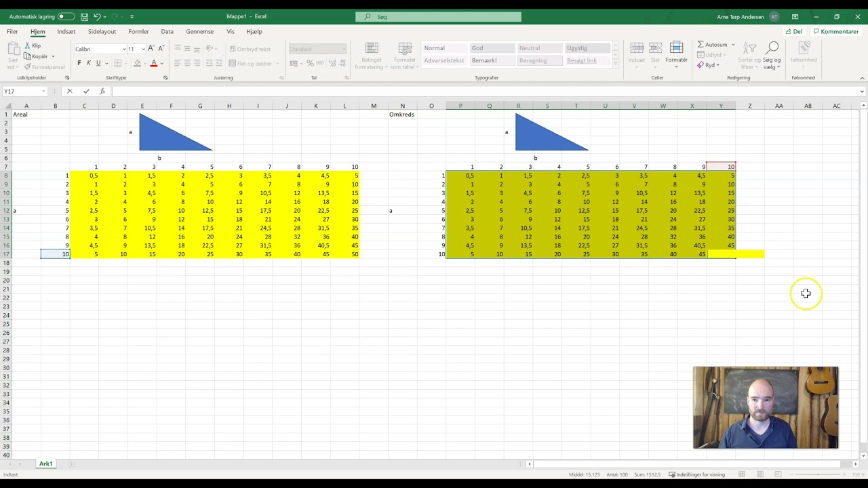The width and height of the screenshot is (868, 488).
Task: Click Autosum sigma button
Action: point(712,45)
